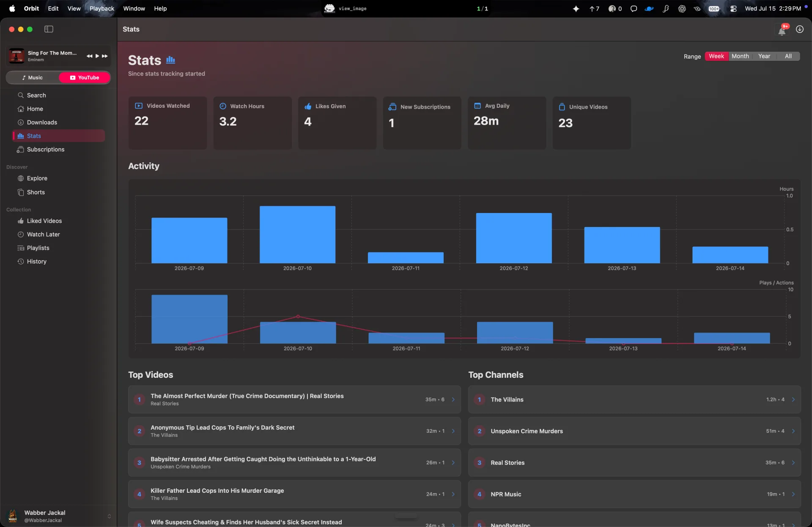Open History collection
This screenshot has width=812, height=527.
59,262
